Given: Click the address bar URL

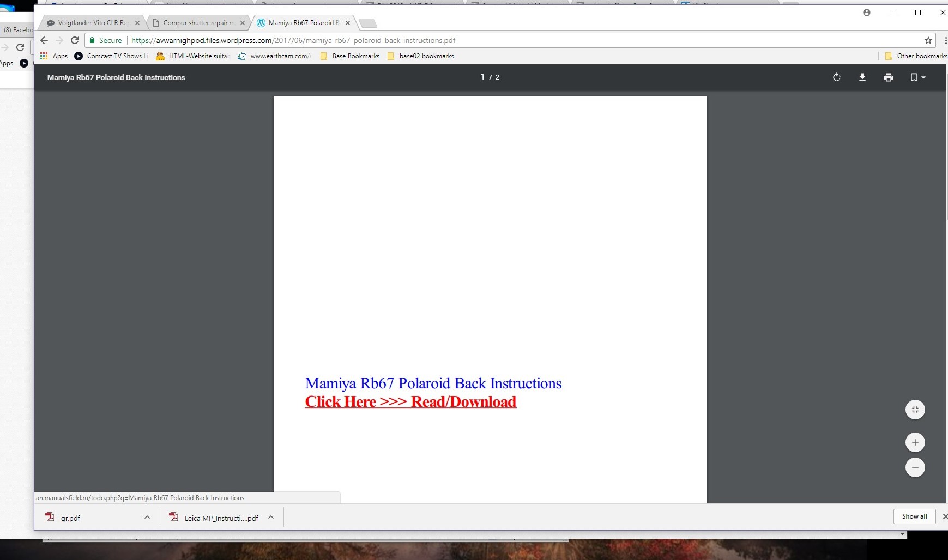Looking at the screenshot, I should tap(293, 40).
